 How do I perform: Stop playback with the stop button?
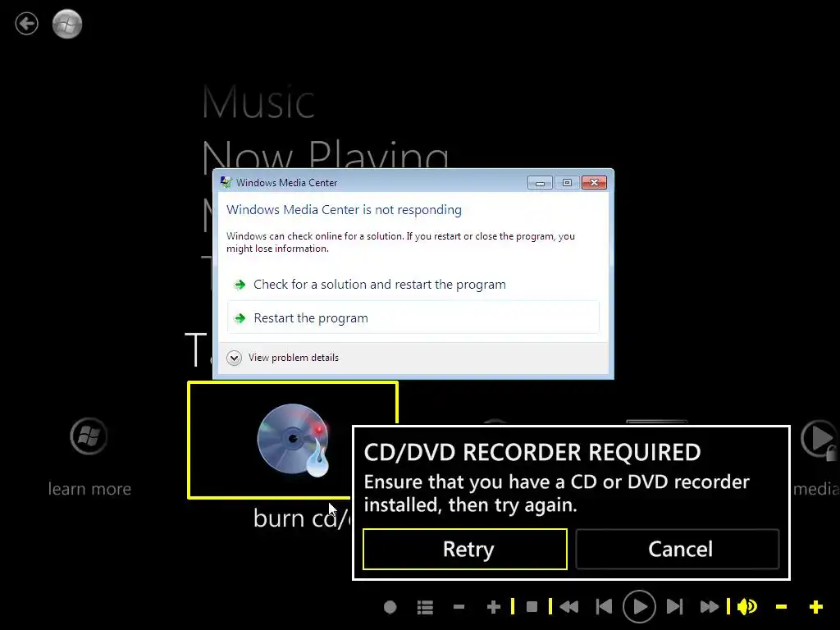(532, 606)
